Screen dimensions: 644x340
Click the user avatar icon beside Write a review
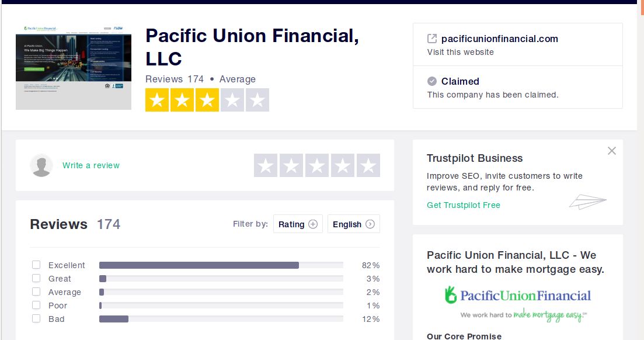click(41, 165)
